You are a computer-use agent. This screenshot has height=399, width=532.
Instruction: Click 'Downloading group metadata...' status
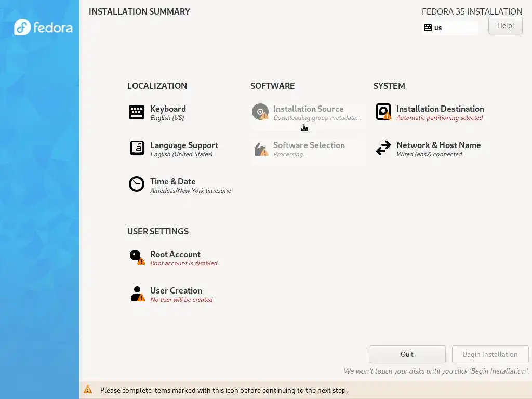(317, 118)
